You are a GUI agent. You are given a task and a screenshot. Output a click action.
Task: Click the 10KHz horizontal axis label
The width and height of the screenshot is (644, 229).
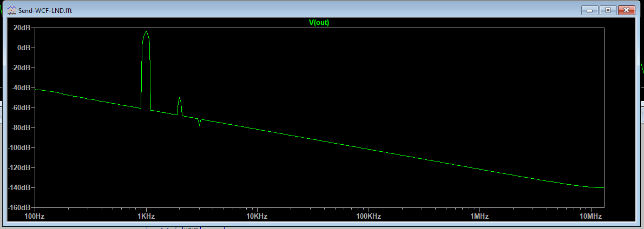pyautogui.click(x=257, y=216)
